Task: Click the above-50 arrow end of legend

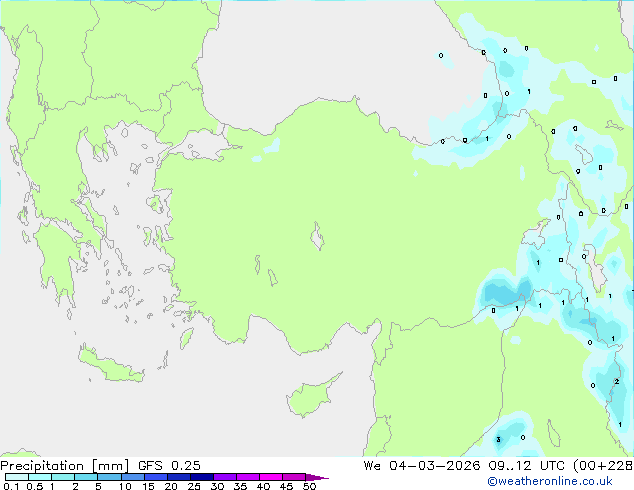Action: [317, 477]
